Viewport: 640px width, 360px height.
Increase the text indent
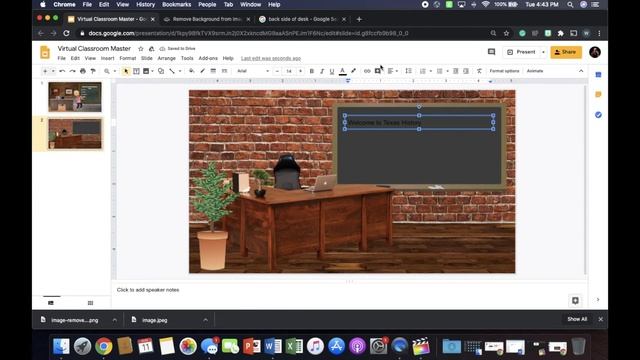pyautogui.click(x=466, y=71)
